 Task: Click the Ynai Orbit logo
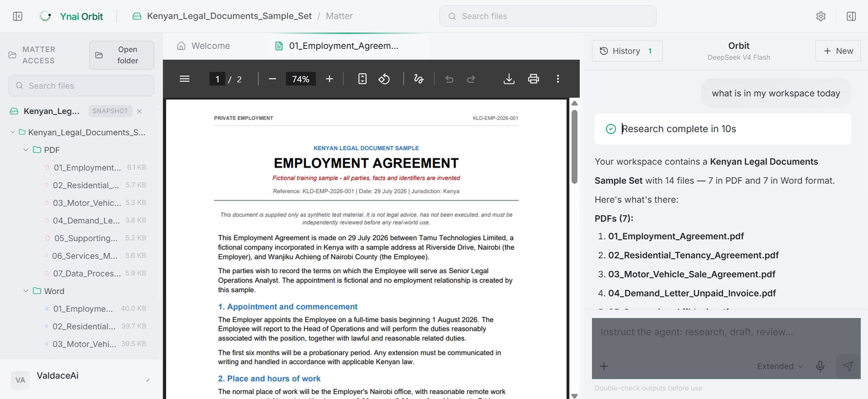point(71,16)
